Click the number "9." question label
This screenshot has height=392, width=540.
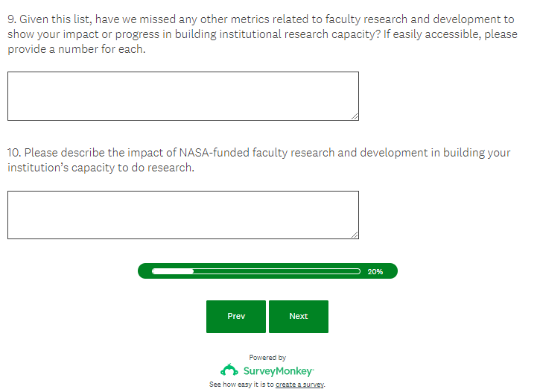pos(12,20)
